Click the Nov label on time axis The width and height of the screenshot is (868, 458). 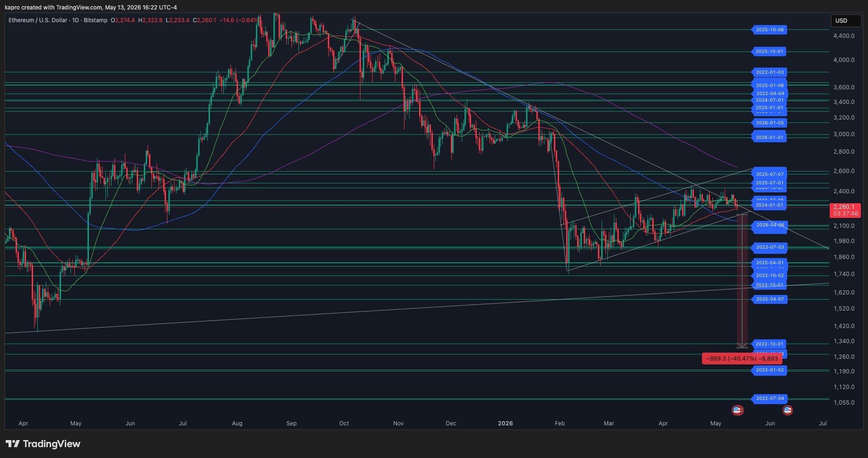(x=398, y=423)
